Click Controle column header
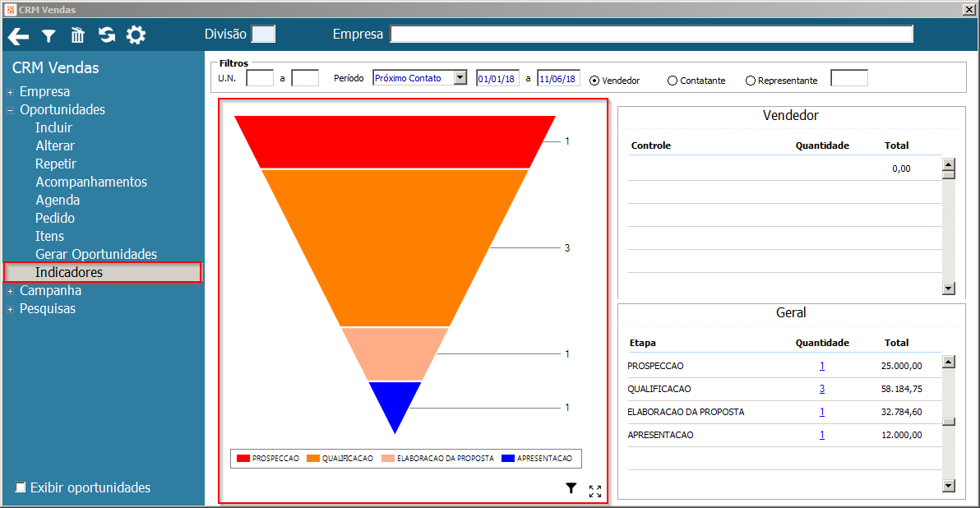The height and width of the screenshot is (508, 980). coord(650,145)
